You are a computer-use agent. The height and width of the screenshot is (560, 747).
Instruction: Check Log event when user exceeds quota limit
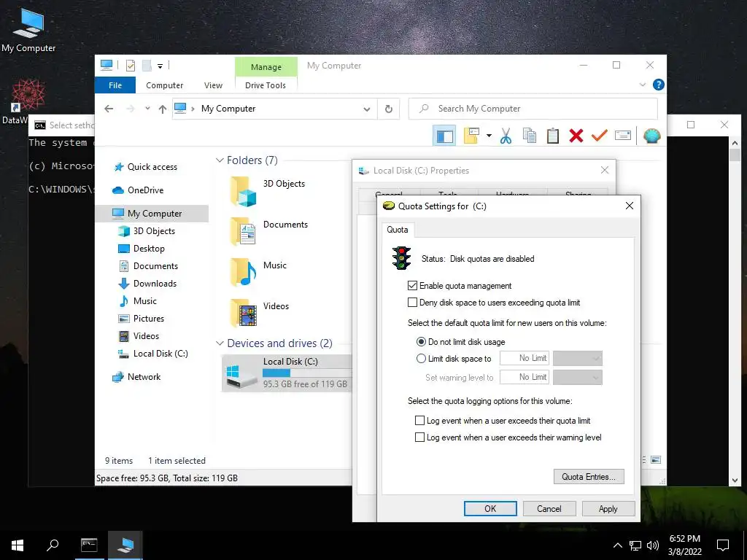(x=419, y=421)
